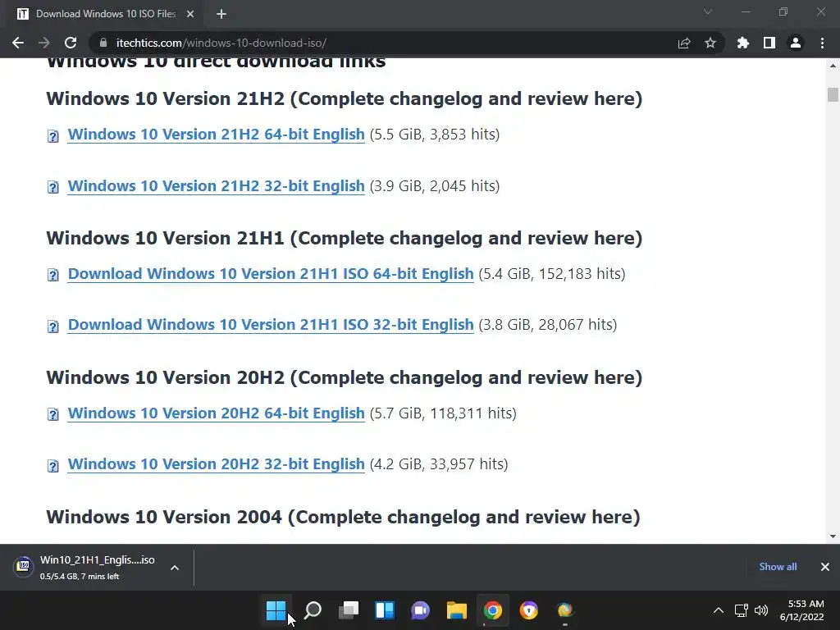Download Windows 10 Version 21H2 32-bit English

(x=216, y=186)
